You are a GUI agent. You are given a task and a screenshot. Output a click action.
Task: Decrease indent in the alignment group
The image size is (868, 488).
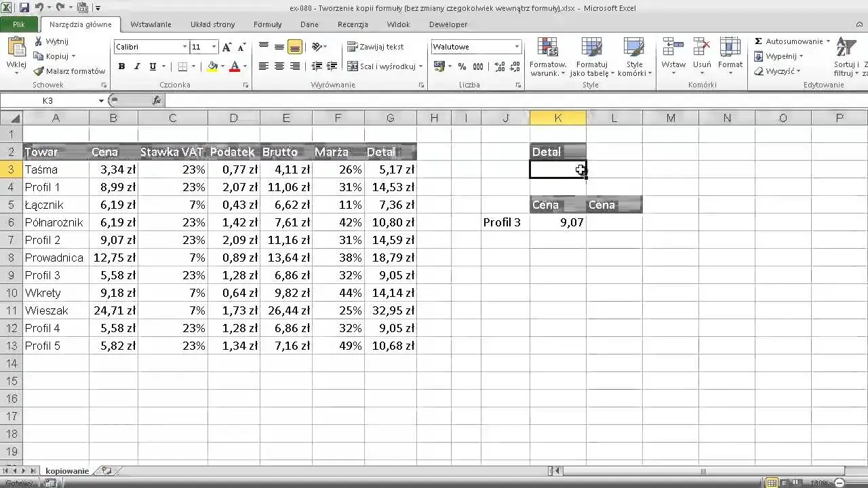[317, 66]
